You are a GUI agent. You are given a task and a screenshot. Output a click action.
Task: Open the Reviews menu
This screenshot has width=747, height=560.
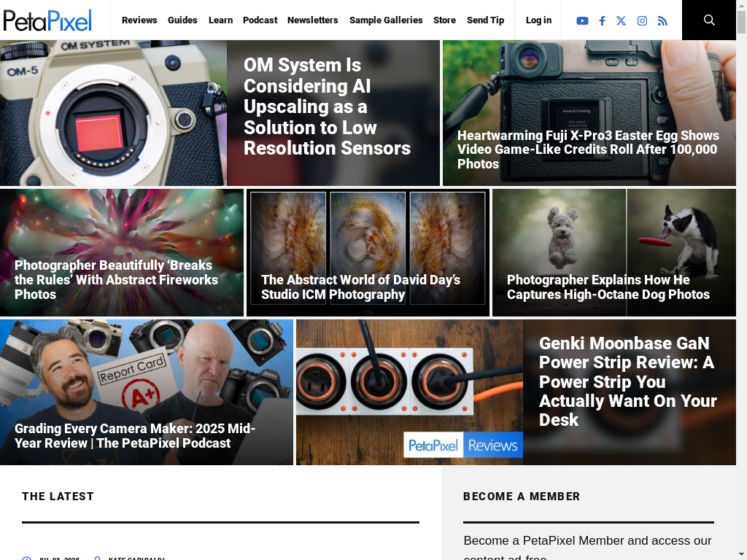click(x=139, y=20)
